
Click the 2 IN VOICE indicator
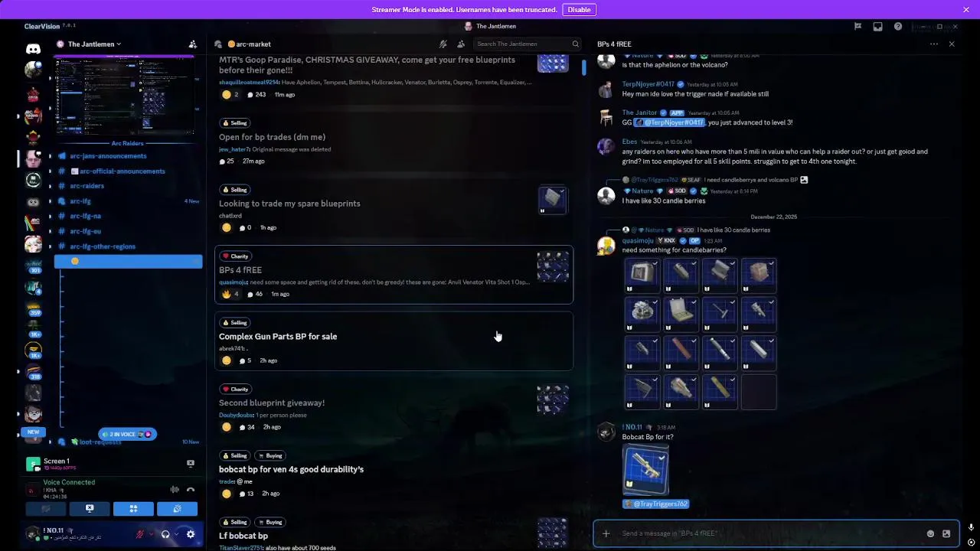(x=127, y=434)
